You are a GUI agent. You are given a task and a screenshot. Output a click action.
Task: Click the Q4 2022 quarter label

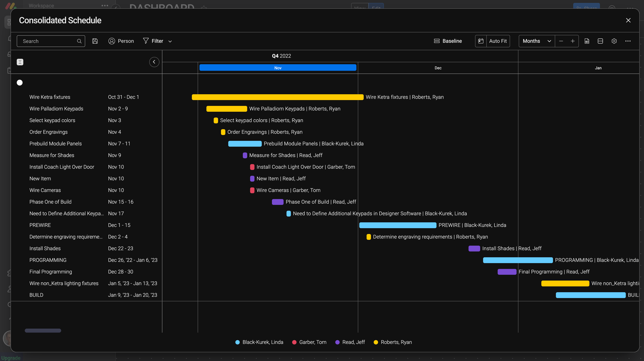click(281, 56)
